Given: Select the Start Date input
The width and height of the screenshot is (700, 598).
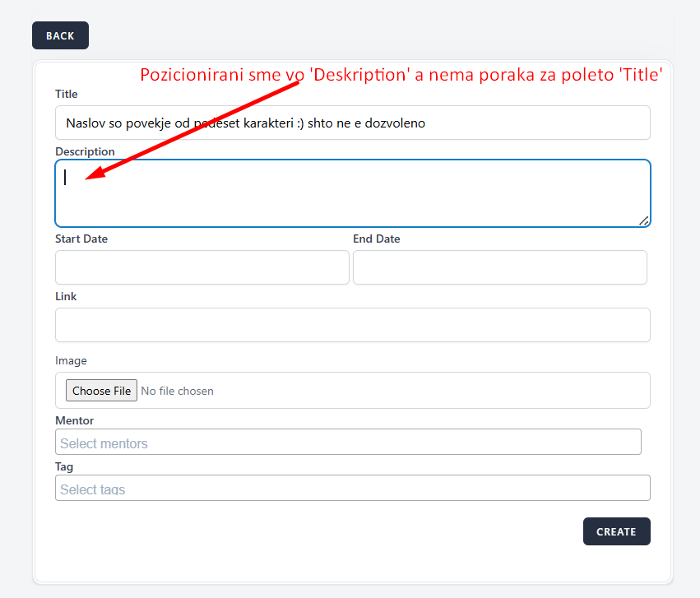Looking at the screenshot, I should (202, 267).
